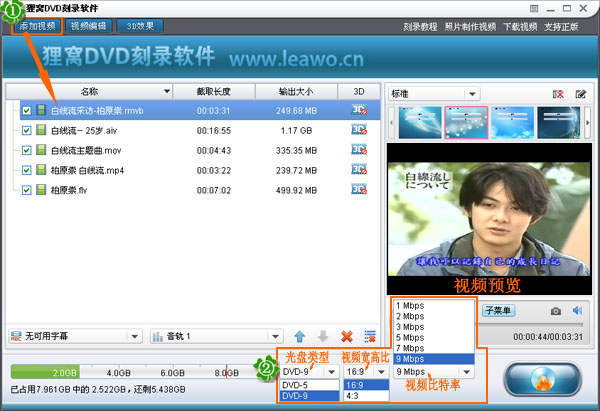Viewport: 600px width, 411px height.
Task: Toggle the 3D icon for the 柏原崇.flv row
Action: pyautogui.click(x=359, y=190)
